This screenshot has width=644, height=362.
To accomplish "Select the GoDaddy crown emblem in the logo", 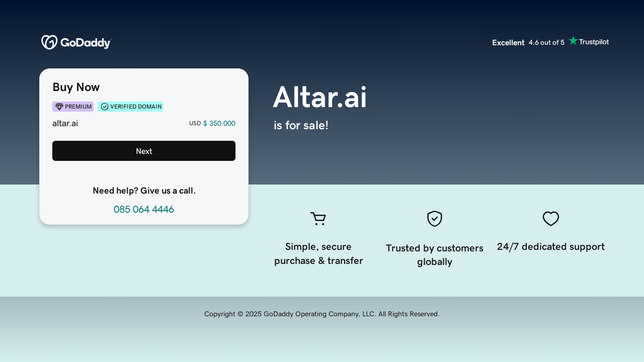I will pyautogui.click(x=49, y=42).
